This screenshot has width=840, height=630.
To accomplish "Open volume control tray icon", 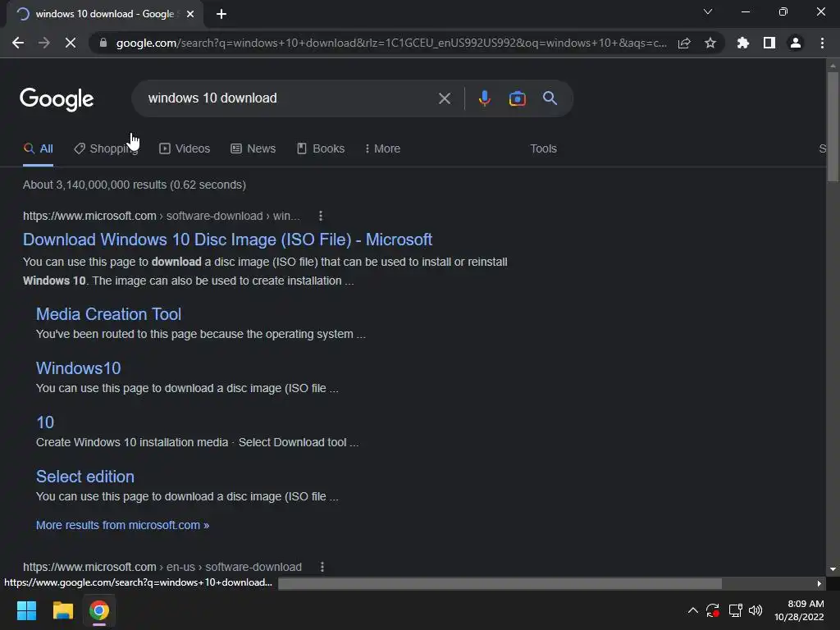I will [756, 610].
